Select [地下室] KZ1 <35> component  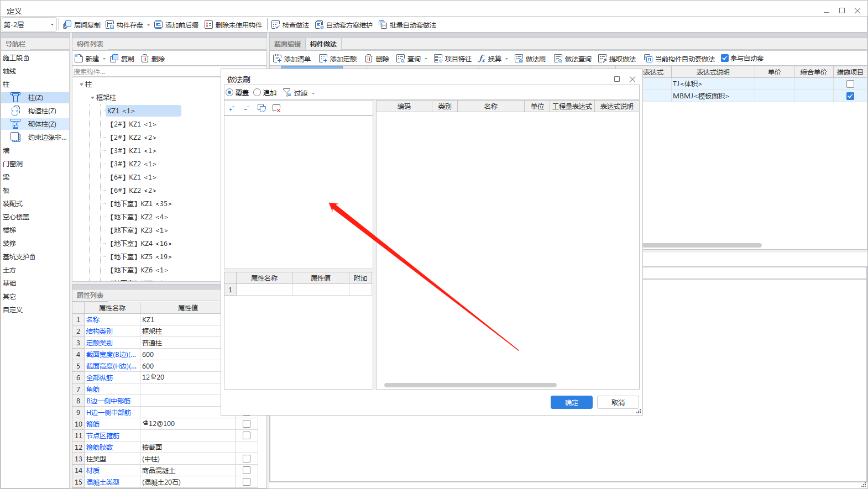click(140, 204)
